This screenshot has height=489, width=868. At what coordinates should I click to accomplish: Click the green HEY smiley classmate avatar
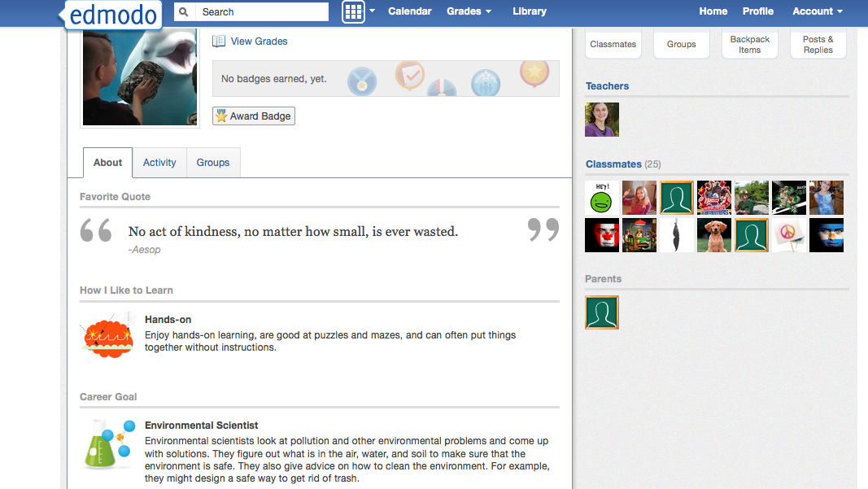tap(602, 198)
